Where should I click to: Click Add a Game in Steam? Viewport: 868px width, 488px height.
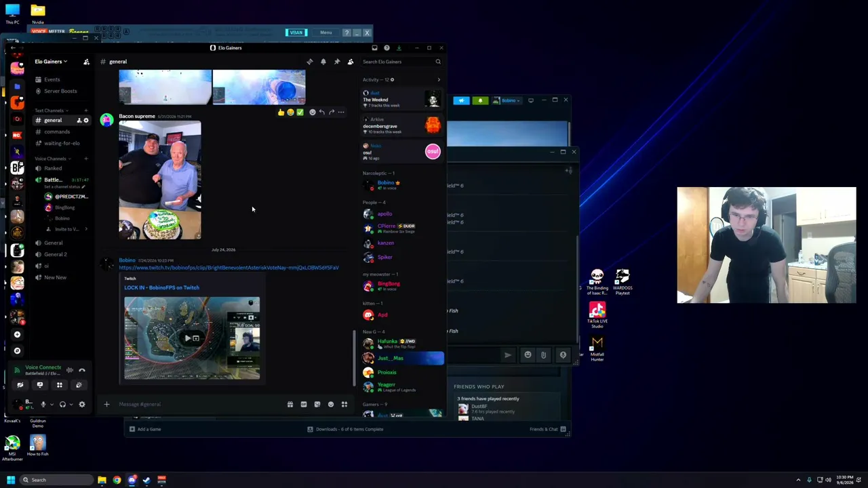click(x=145, y=429)
